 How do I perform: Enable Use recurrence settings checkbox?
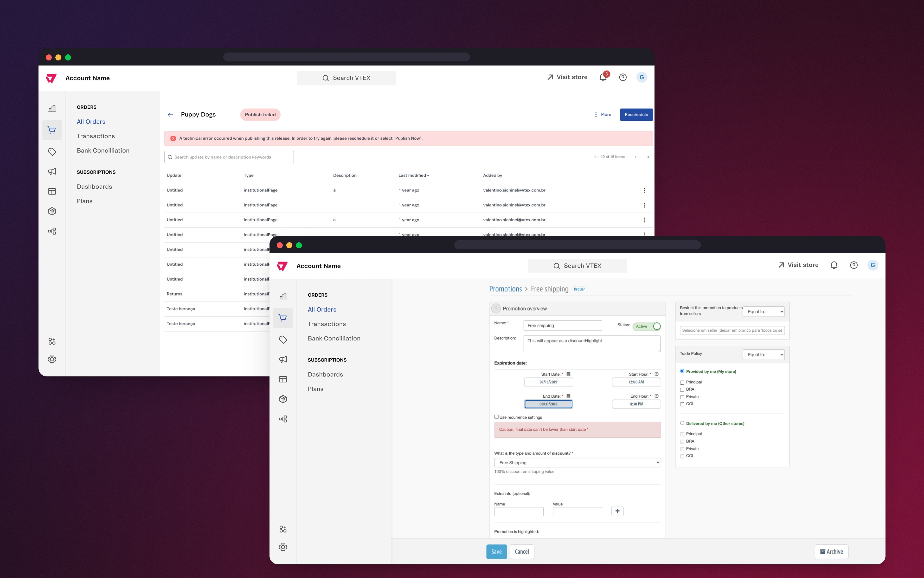pyautogui.click(x=496, y=417)
